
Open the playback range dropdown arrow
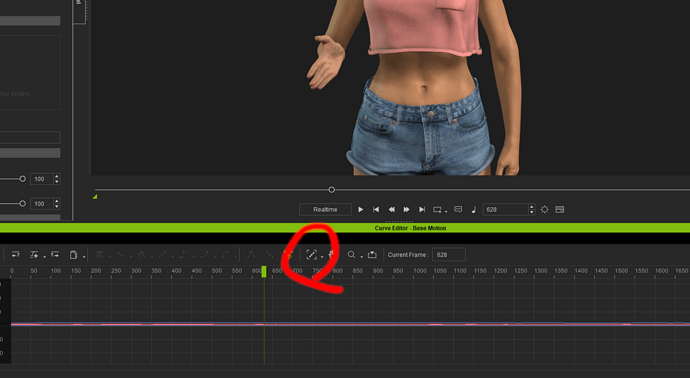pyautogui.click(x=446, y=212)
